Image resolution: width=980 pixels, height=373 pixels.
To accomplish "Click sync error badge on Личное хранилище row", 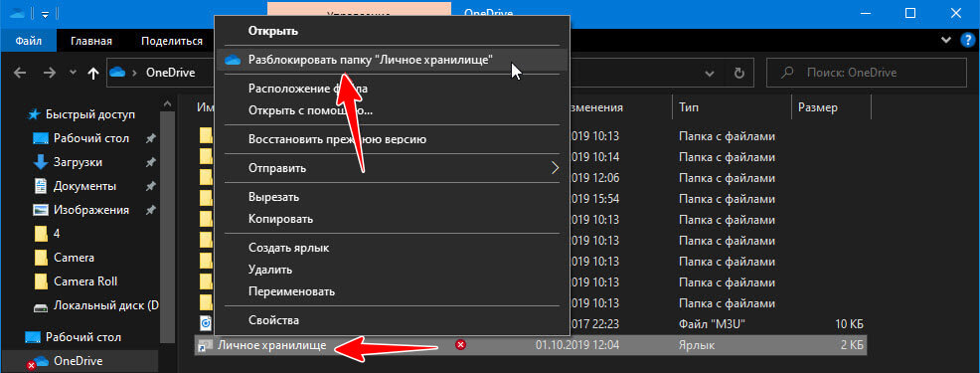I will [460, 344].
